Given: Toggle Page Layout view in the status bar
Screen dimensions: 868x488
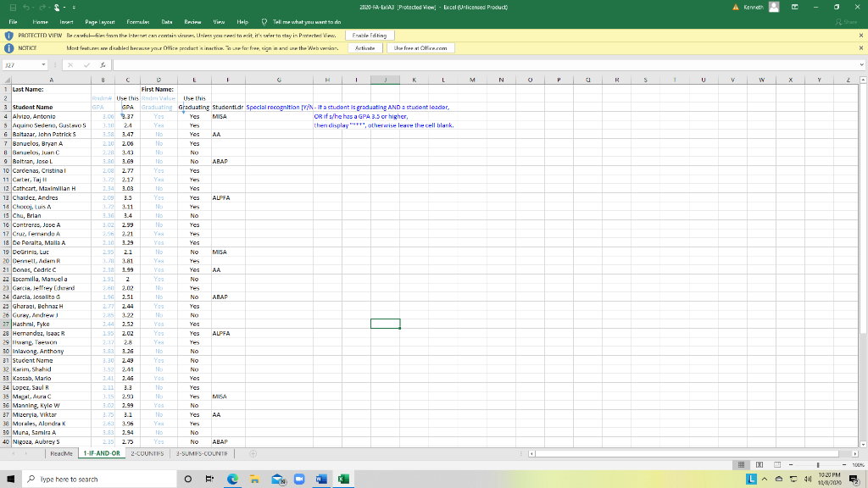Looking at the screenshot, I should 759,465.
